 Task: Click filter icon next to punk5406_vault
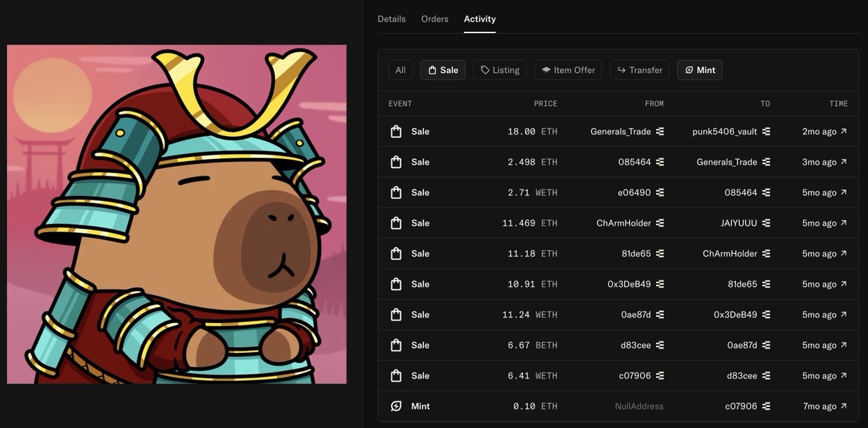click(x=766, y=132)
